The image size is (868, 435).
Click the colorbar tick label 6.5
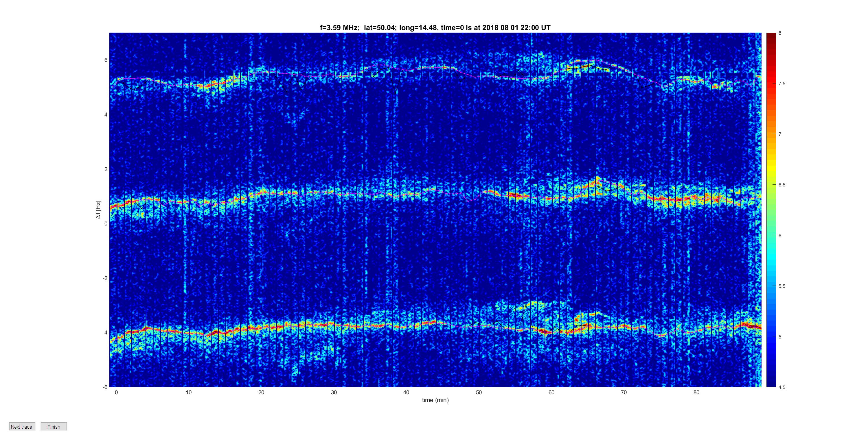pos(782,185)
